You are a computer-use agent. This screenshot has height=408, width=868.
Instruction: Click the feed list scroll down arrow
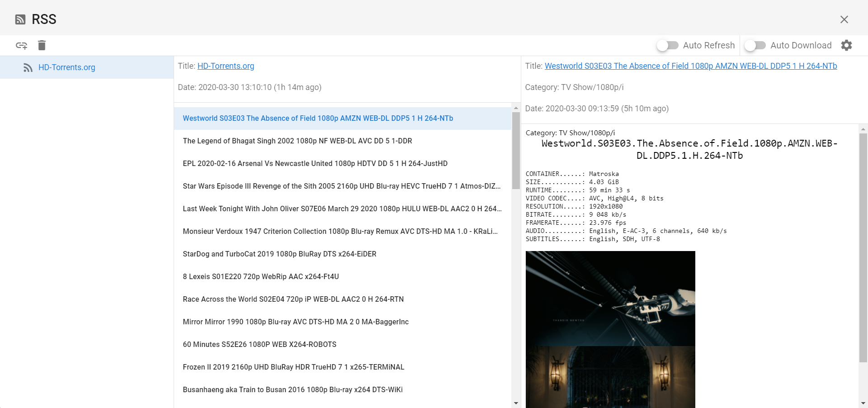coord(516,403)
